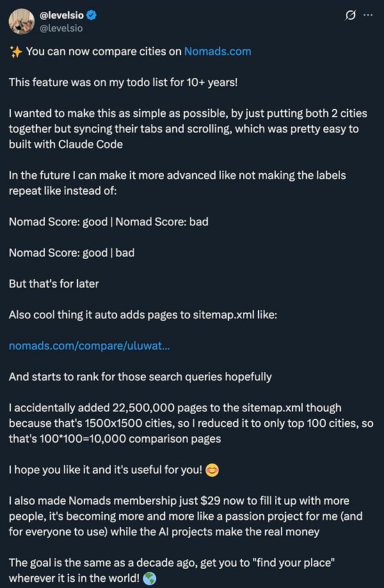Screen dimensions: 384x588
Task: Open the nomads.com/compare/uluwat… link
Action: pyautogui.click(x=89, y=346)
